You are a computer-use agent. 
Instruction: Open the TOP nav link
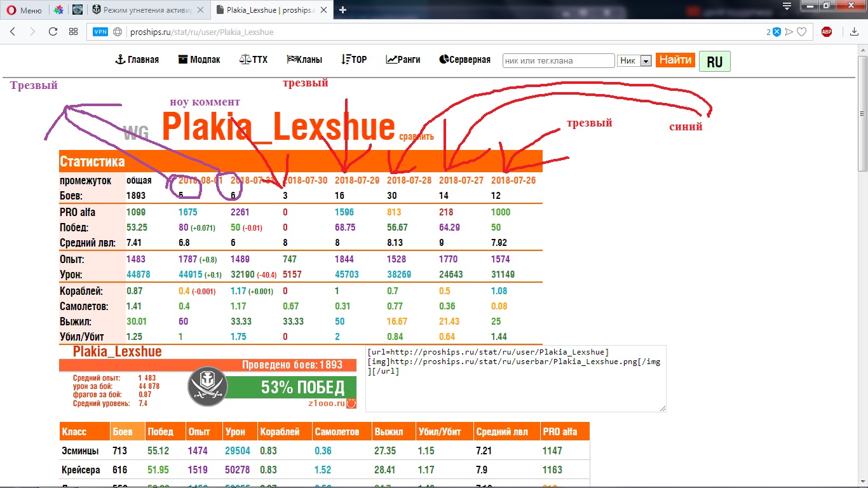pyautogui.click(x=355, y=60)
